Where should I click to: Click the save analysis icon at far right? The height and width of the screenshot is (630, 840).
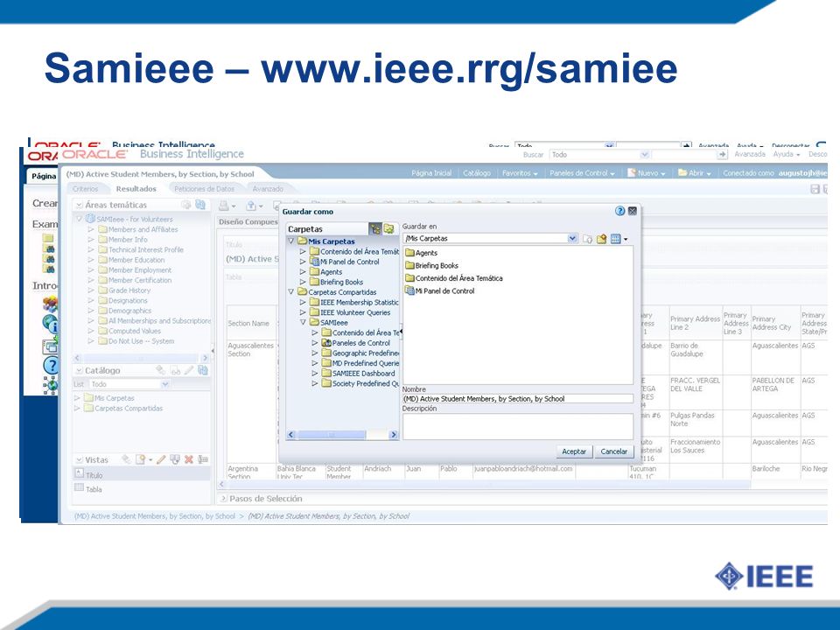click(x=815, y=189)
